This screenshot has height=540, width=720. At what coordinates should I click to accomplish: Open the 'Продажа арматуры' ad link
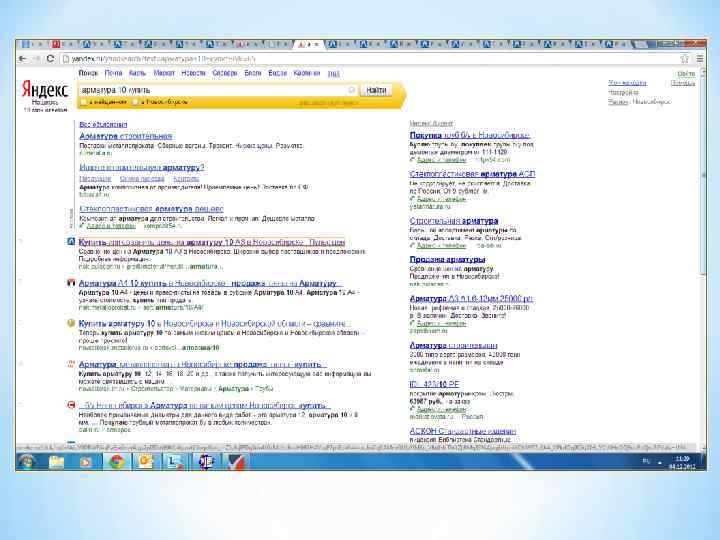point(447,259)
